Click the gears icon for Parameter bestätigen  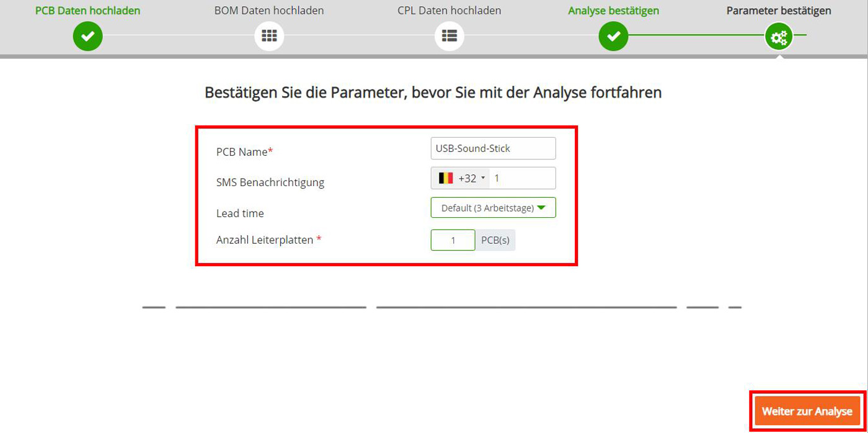coord(778,38)
